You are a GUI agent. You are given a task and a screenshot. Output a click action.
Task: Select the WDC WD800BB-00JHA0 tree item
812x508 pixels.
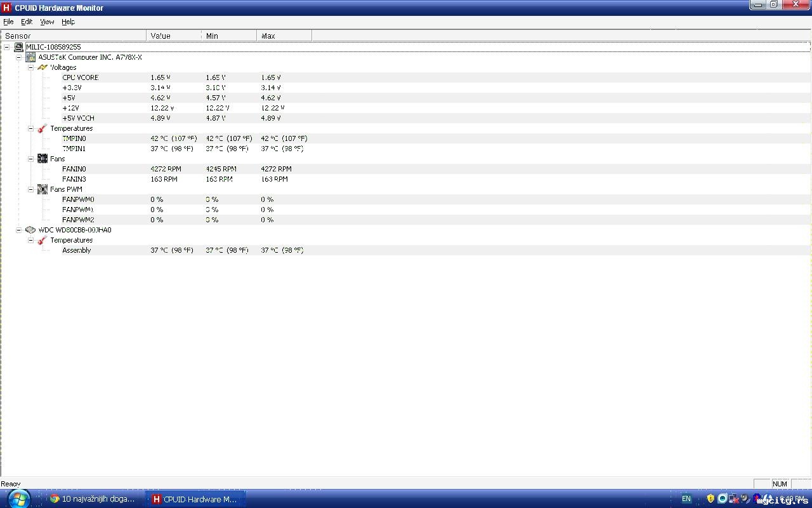[x=75, y=230]
